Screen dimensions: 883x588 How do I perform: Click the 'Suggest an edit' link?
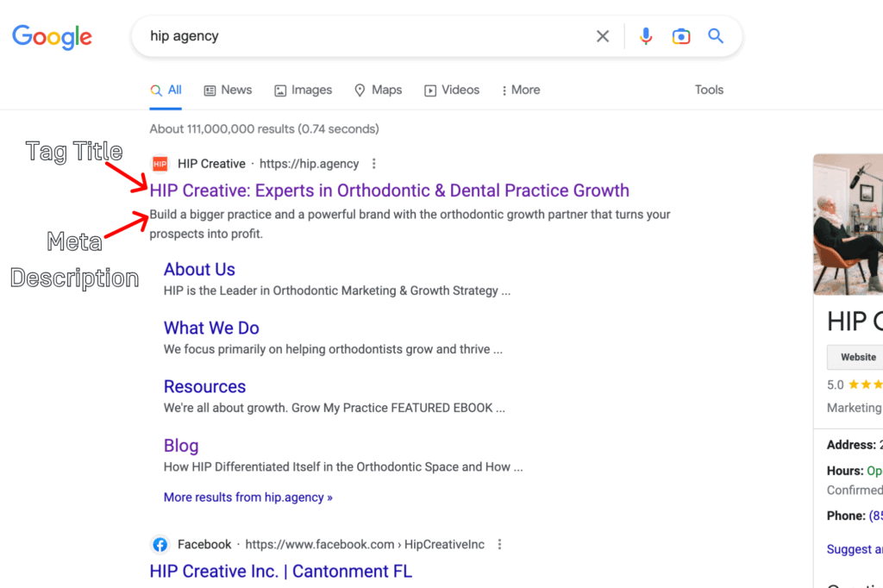click(855, 549)
